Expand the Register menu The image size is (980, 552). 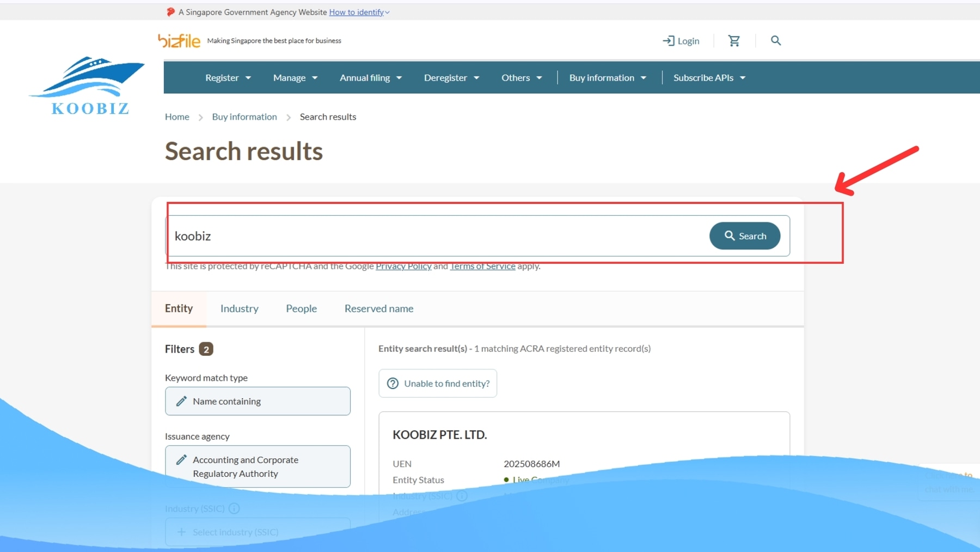(x=227, y=77)
